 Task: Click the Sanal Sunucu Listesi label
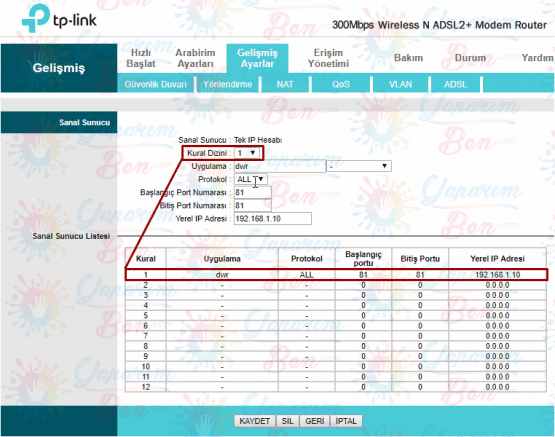coord(71,236)
